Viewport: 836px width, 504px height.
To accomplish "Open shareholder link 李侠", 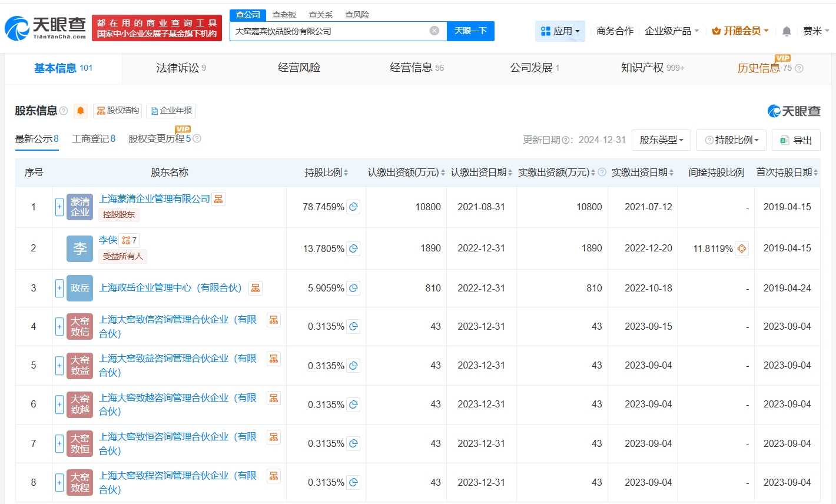I will tap(108, 240).
